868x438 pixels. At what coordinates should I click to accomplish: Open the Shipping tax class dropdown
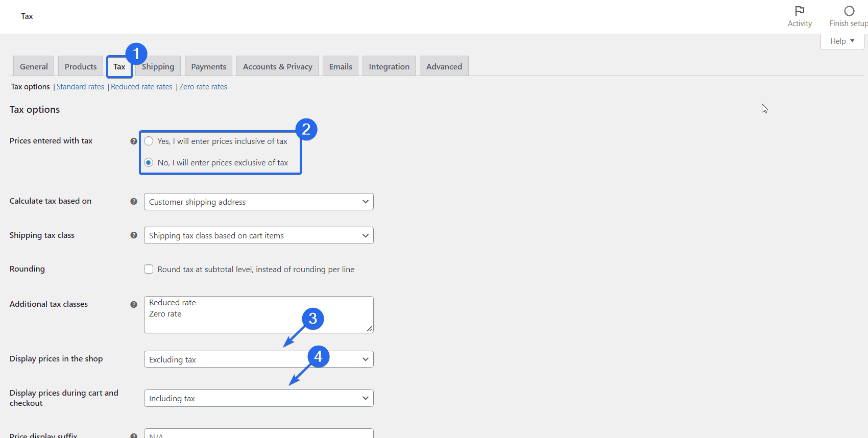point(258,235)
